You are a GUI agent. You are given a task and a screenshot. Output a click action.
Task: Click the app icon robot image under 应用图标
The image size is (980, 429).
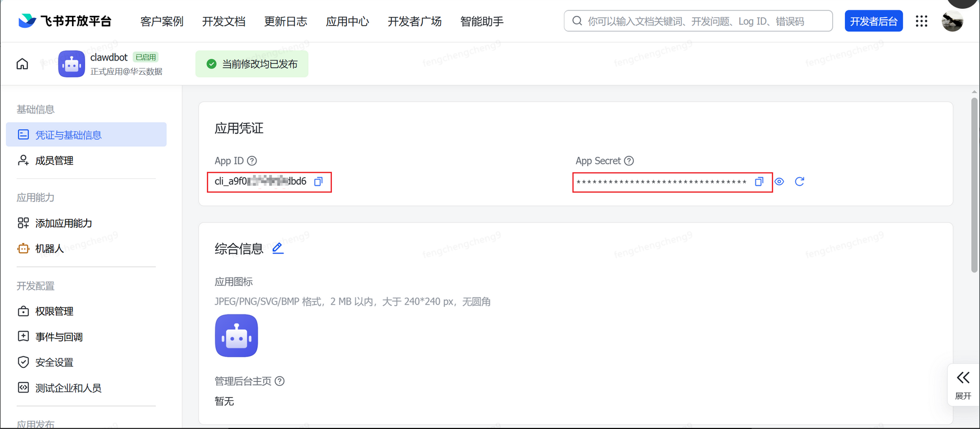[x=237, y=336]
